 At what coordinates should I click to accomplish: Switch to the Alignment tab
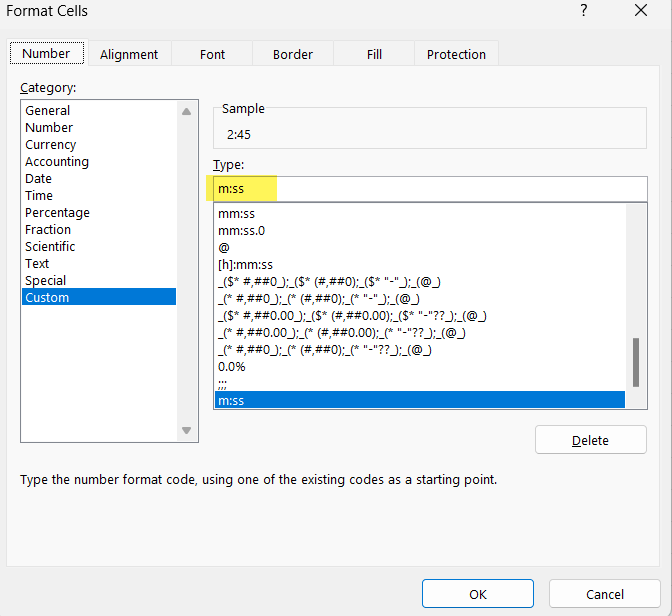(129, 54)
